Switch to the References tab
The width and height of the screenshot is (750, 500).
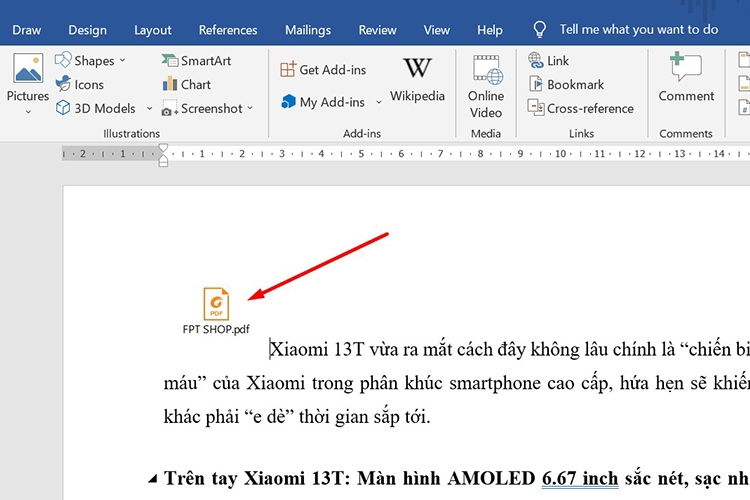pos(228,30)
